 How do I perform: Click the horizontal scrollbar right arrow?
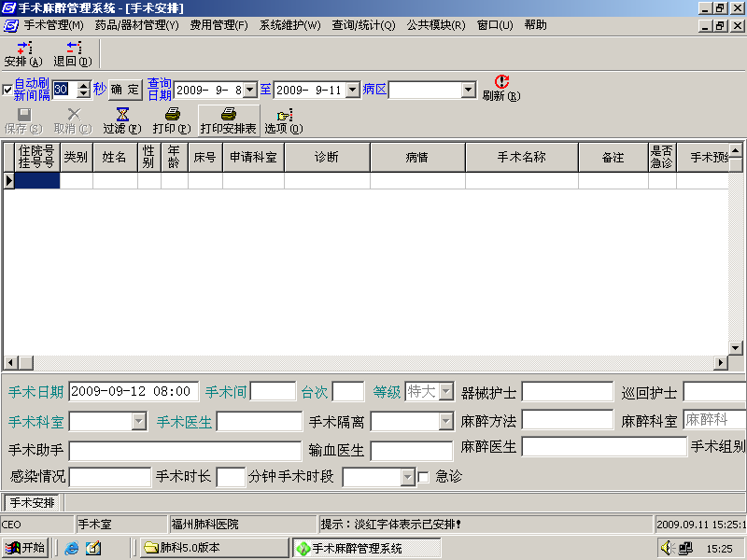pos(721,363)
